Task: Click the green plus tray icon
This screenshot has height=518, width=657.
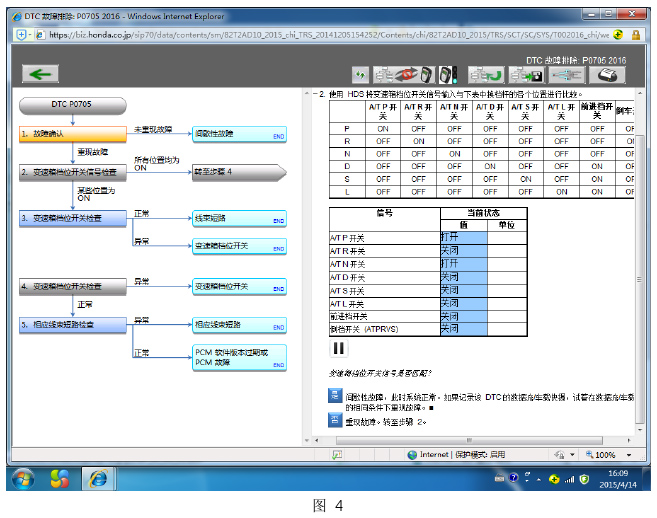Action: tap(554, 479)
